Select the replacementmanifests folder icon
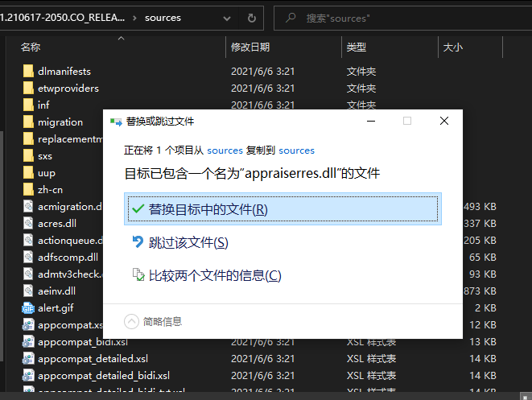The height and width of the screenshot is (400, 532). (x=28, y=139)
